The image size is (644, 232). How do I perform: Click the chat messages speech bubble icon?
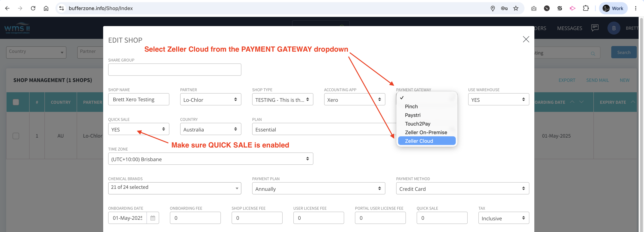[x=595, y=28]
